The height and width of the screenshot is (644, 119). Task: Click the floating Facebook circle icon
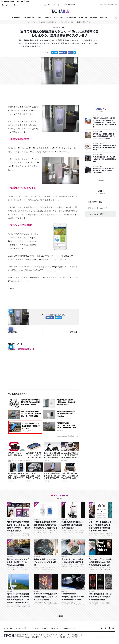click(11, 329)
